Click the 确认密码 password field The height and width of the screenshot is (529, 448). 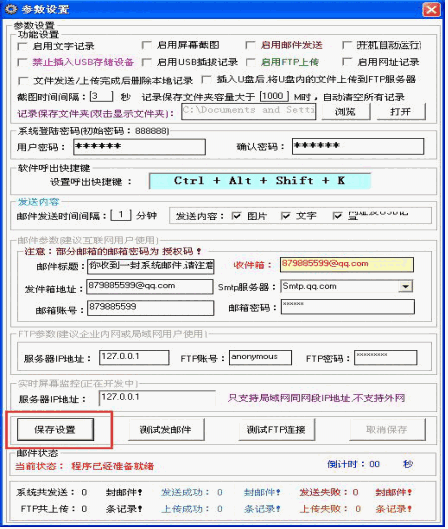(358, 146)
